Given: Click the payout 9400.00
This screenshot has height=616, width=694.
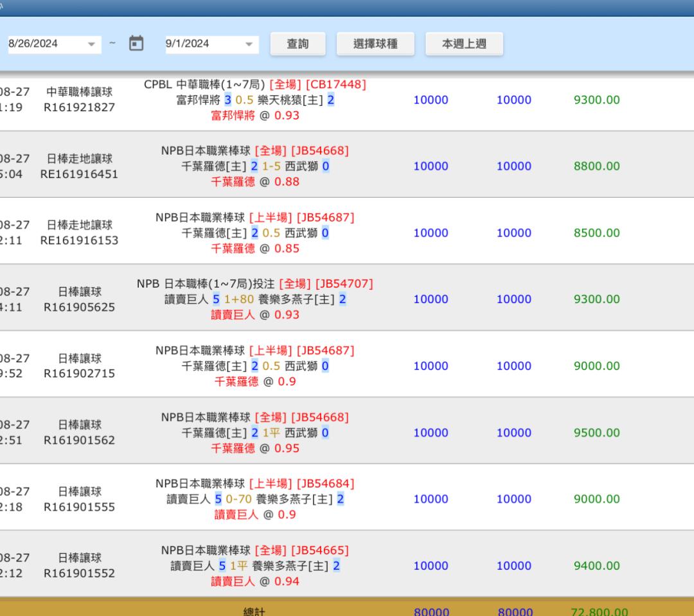Looking at the screenshot, I should click(596, 566).
